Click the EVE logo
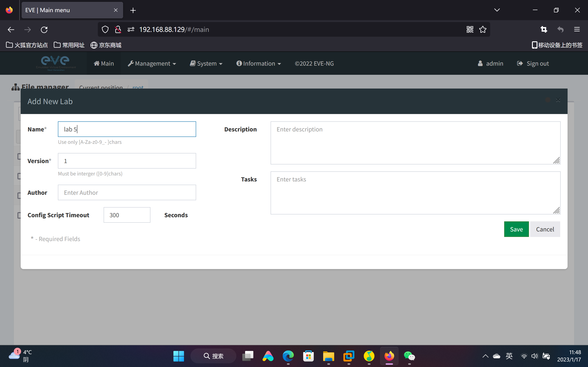588x367 pixels. click(56, 63)
